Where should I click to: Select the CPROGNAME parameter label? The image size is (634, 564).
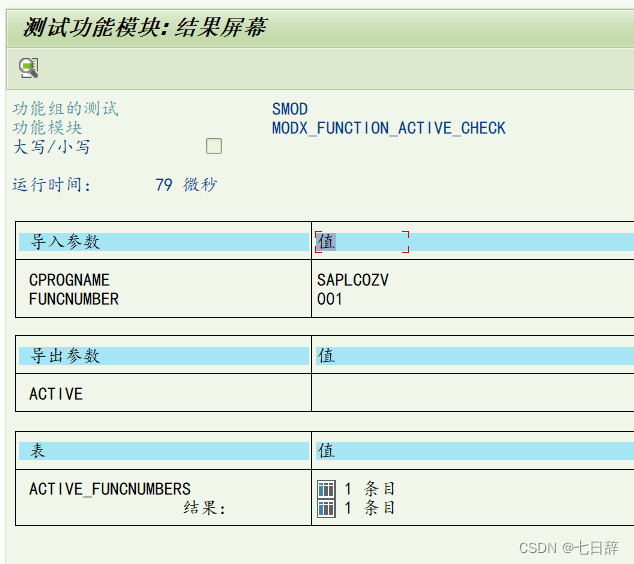click(69, 280)
